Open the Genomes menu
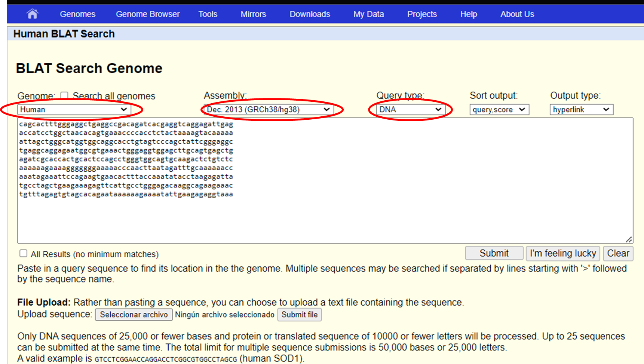 coord(77,14)
